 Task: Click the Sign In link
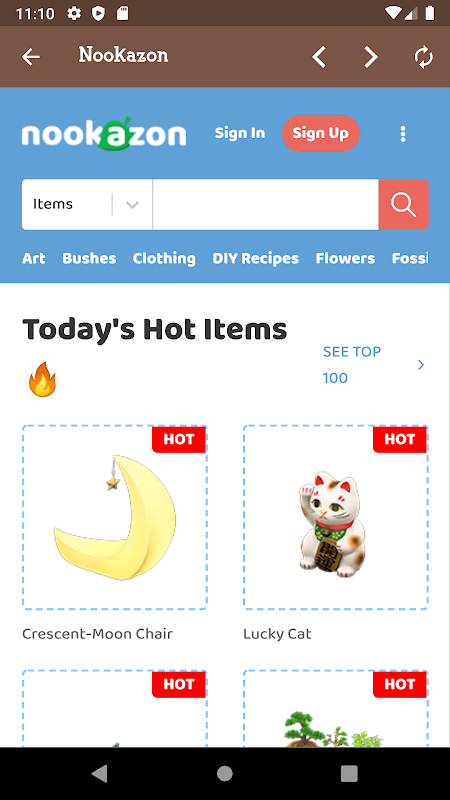pos(240,133)
